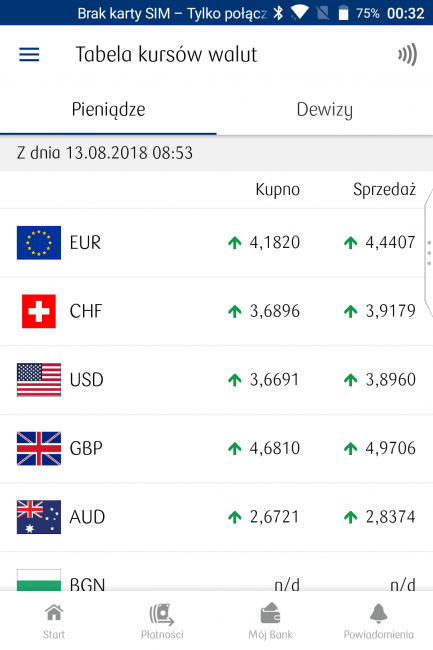
Task: Open the GBP currency row
Action: pyautogui.click(x=216, y=449)
